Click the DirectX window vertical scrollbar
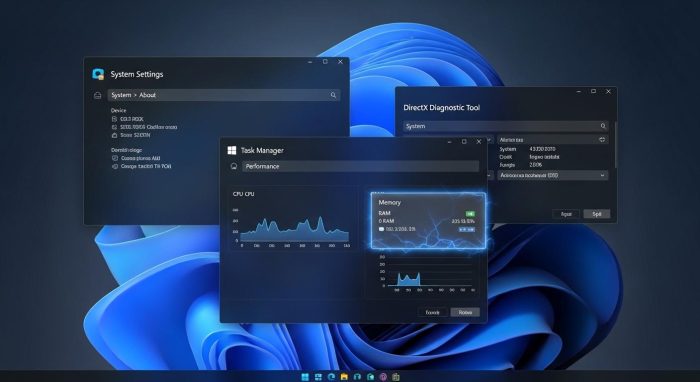 [x=616, y=144]
